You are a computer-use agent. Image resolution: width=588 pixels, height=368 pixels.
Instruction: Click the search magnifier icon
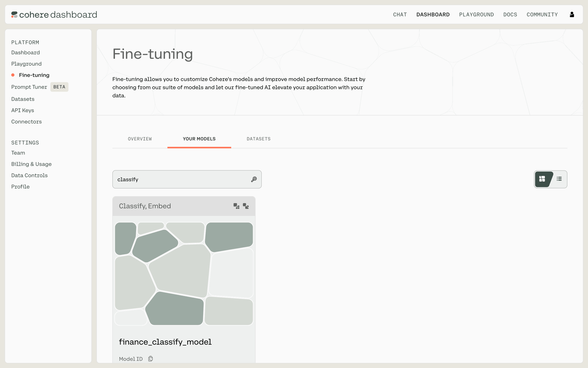[254, 179]
